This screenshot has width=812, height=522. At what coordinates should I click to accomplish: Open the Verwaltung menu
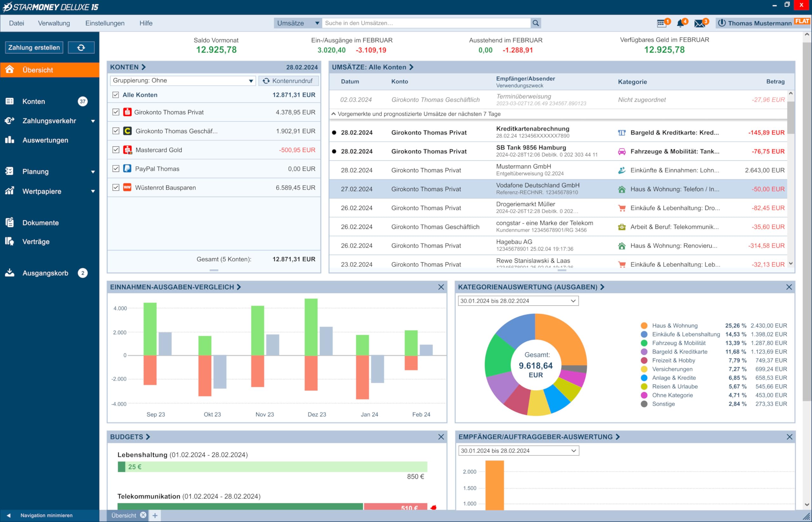pyautogui.click(x=54, y=23)
